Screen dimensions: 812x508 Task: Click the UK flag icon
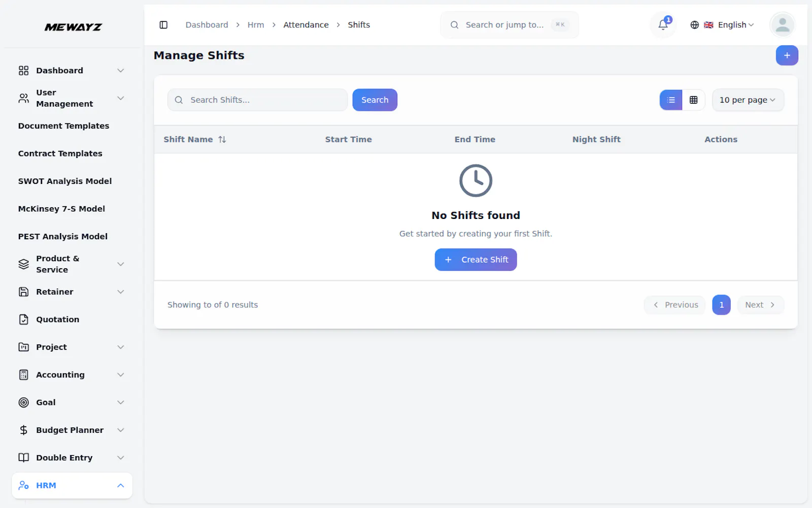click(x=708, y=25)
